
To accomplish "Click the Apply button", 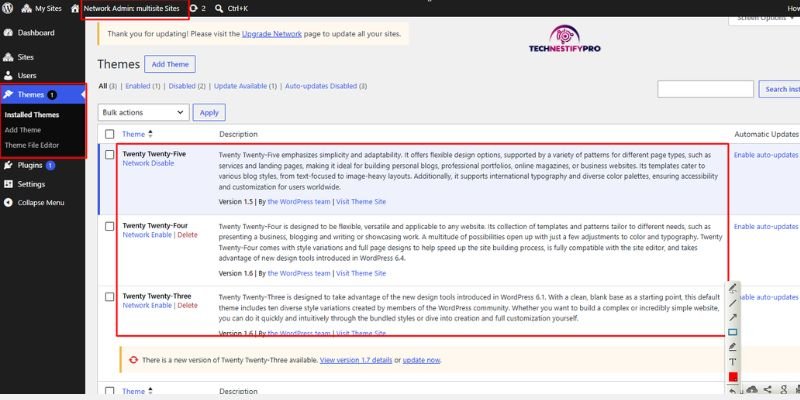I will click(209, 113).
